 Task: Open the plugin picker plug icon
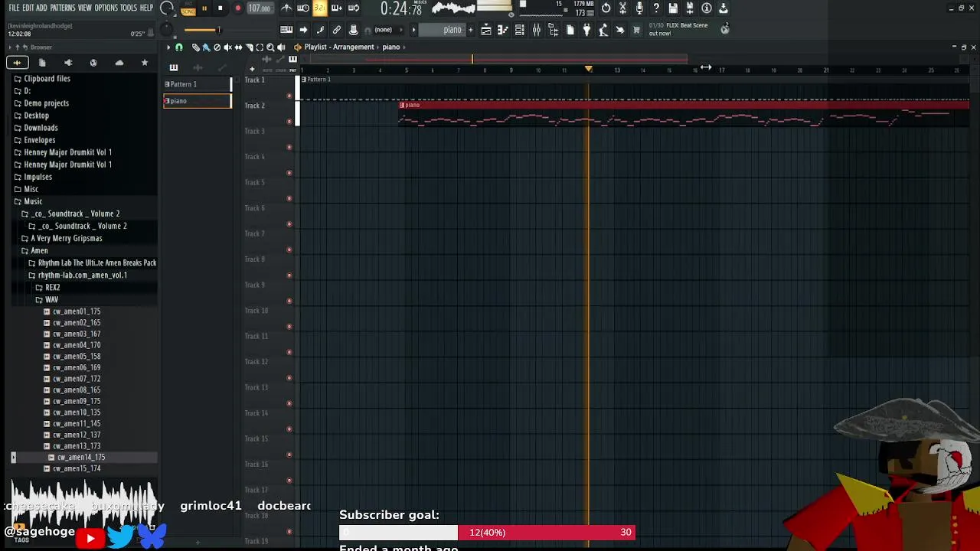586,30
